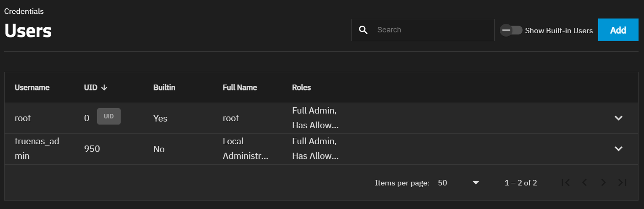The width and height of the screenshot is (644, 209).
Task: Go to previous page of results
Action: tap(584, 183)
